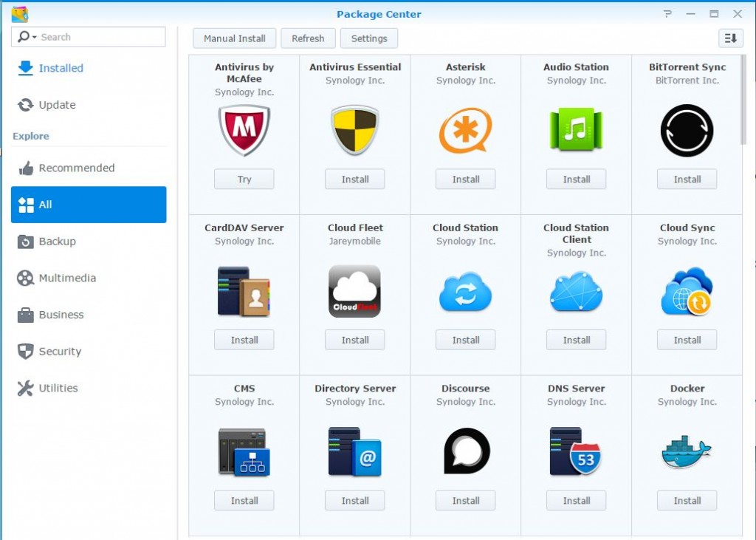Open Package Center Settings
Screen dimensions: 756x540
[369, 38]
